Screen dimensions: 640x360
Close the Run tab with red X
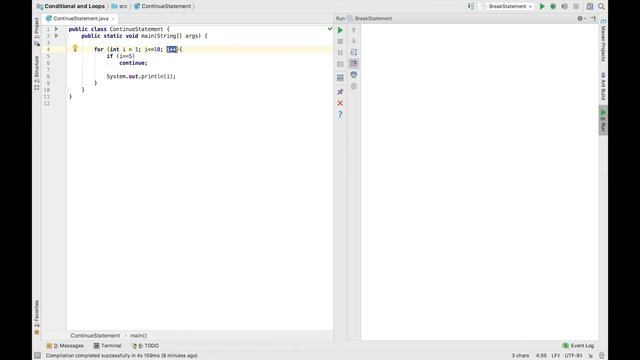(340, 103)
